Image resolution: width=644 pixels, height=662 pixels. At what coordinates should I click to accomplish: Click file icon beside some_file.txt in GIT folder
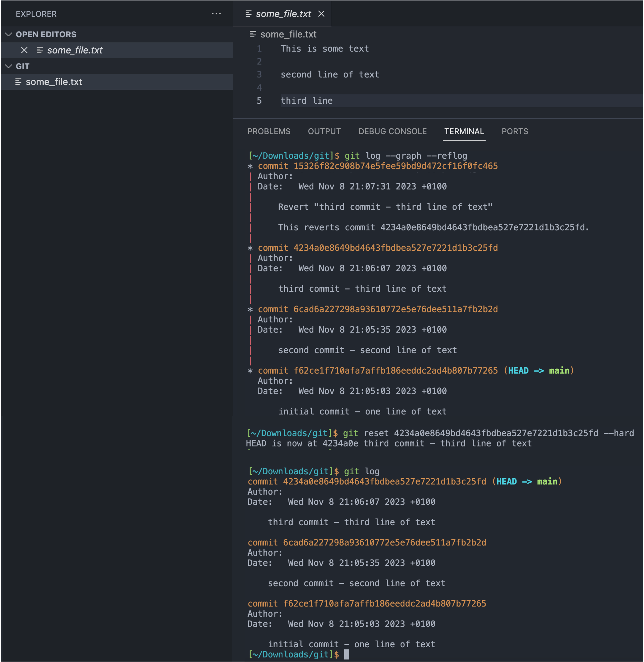coord(18,82)
